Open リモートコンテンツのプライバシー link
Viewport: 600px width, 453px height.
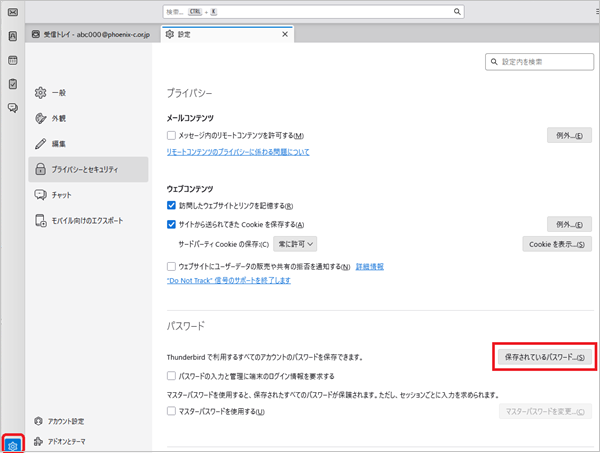pyautogui.click(x=238, y=152)
